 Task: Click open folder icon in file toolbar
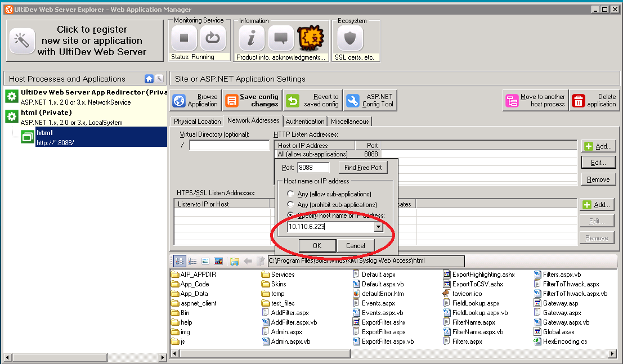pos(235,261)
